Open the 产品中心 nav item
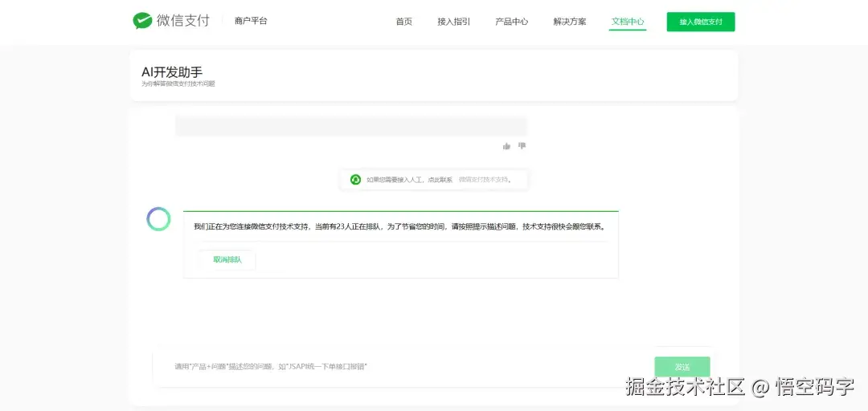This screenshot has width=868, height=411. click(511, 22)
